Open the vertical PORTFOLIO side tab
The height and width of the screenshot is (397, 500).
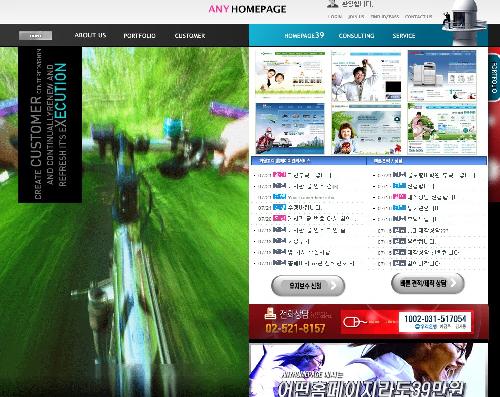[494, 77]
